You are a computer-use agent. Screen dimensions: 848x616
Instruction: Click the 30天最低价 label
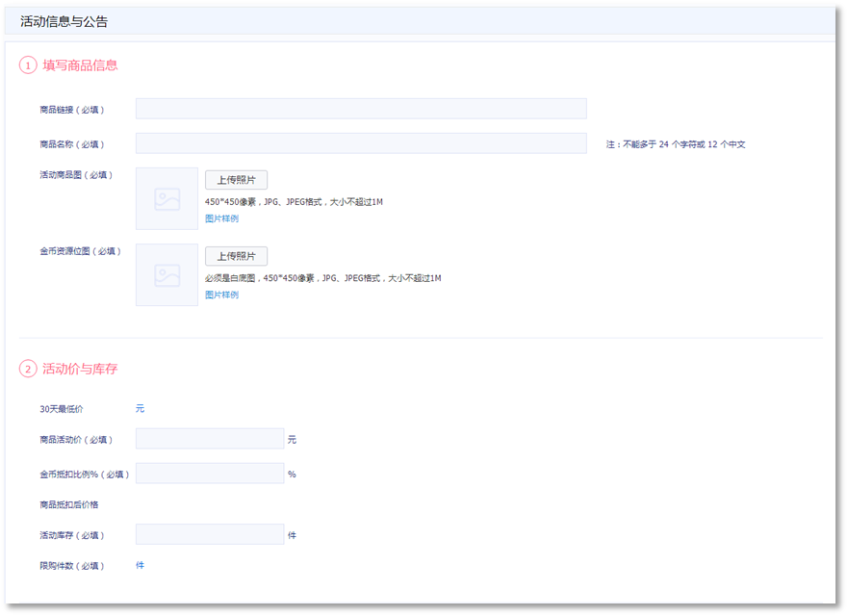(x=61, y=409)
